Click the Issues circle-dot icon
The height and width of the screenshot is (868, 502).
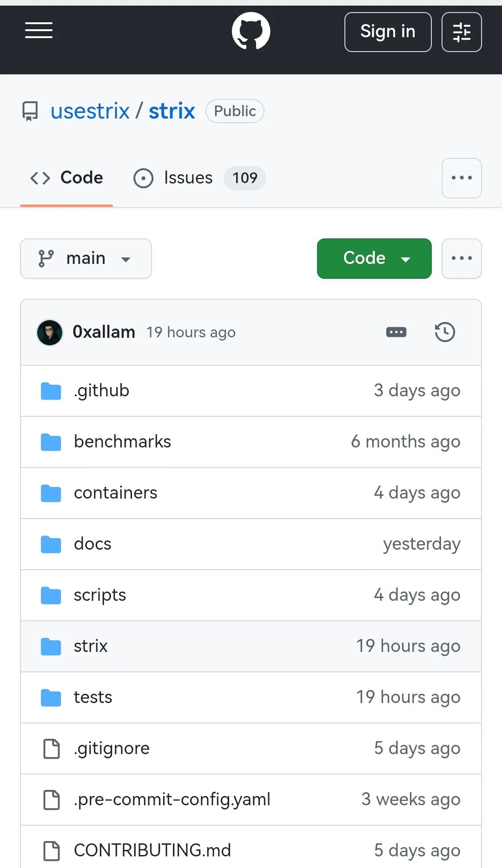click(x=143, y=178)
